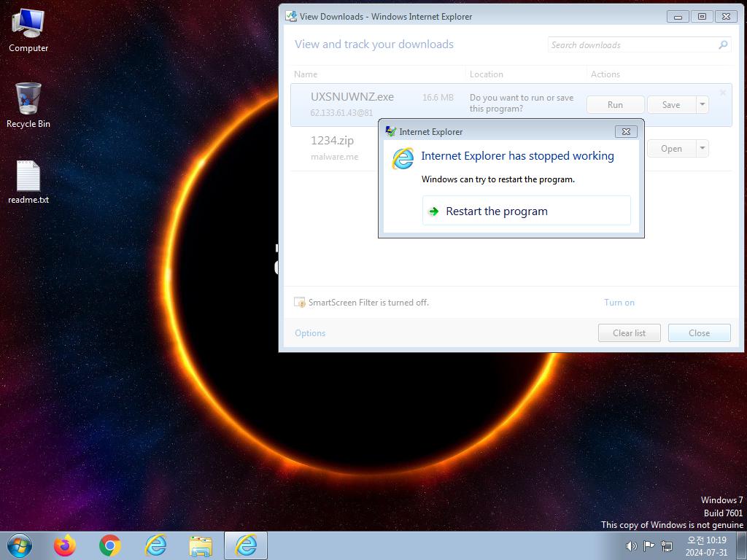Click the magnifier icon in Search downloads
Image resolution: width=747 pixels, height=560 pixels.
pyautogui.click(x=723, y=44)
